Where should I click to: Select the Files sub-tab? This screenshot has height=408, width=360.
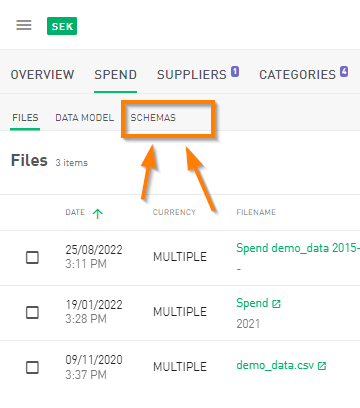[25, 118]
